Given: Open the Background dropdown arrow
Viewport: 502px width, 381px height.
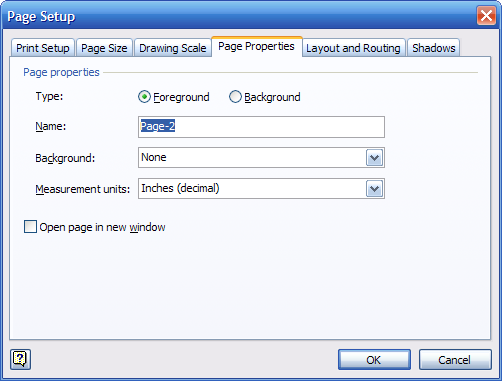Looking at the screenshot, I should (x=374, y=158).
